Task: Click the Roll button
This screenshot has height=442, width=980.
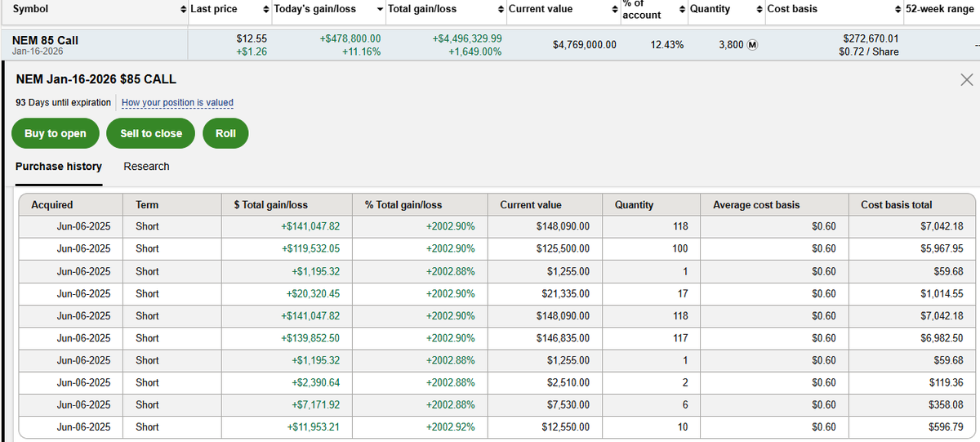Action: 225,133
